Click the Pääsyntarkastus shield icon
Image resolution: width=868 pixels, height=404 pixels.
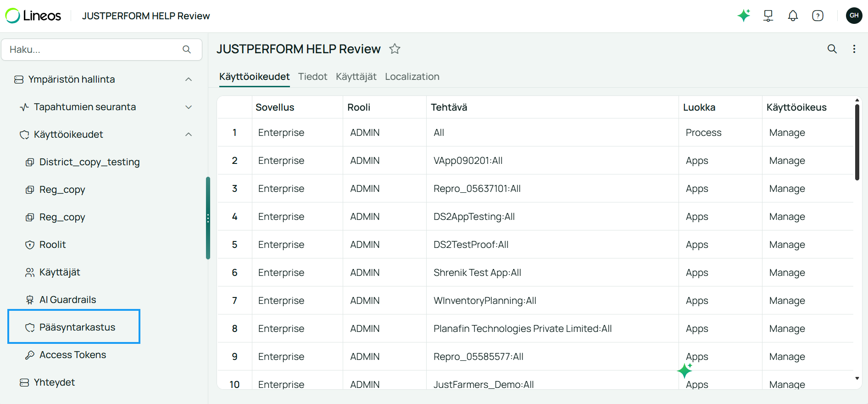[x=30, y=327]
